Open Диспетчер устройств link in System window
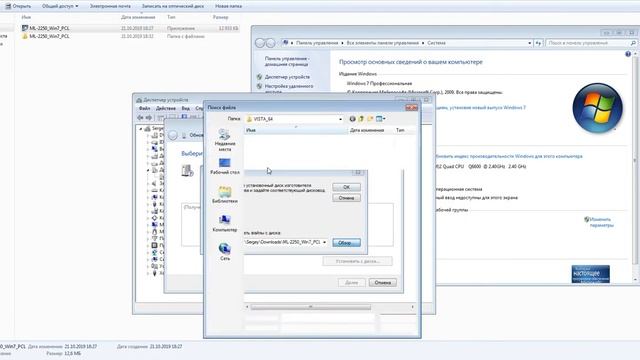640x360 pixels. (x=287, y=77)
